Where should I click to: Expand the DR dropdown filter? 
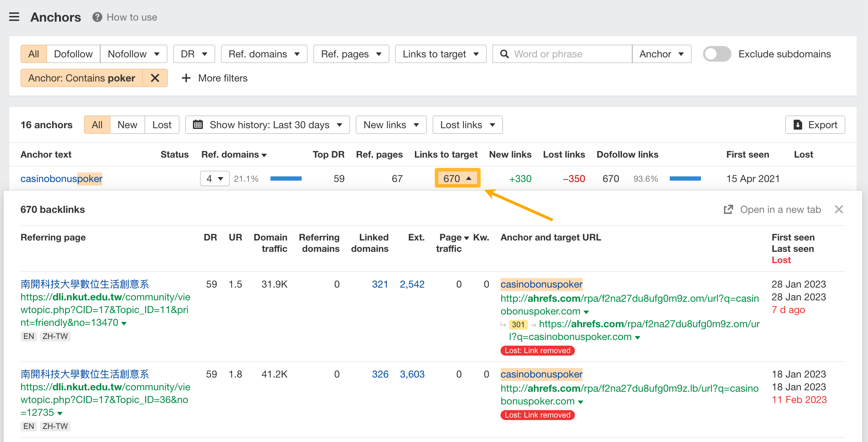click(192, 54)
